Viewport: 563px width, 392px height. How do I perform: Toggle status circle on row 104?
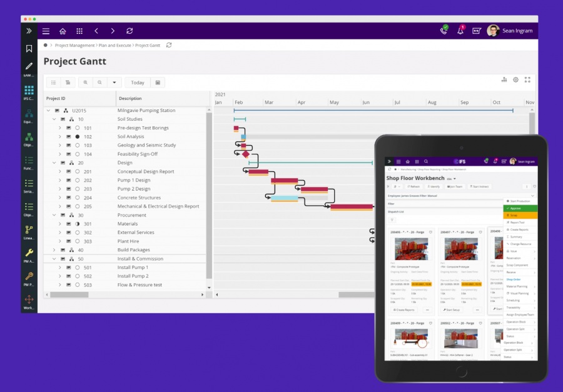(x=77, y=154)
